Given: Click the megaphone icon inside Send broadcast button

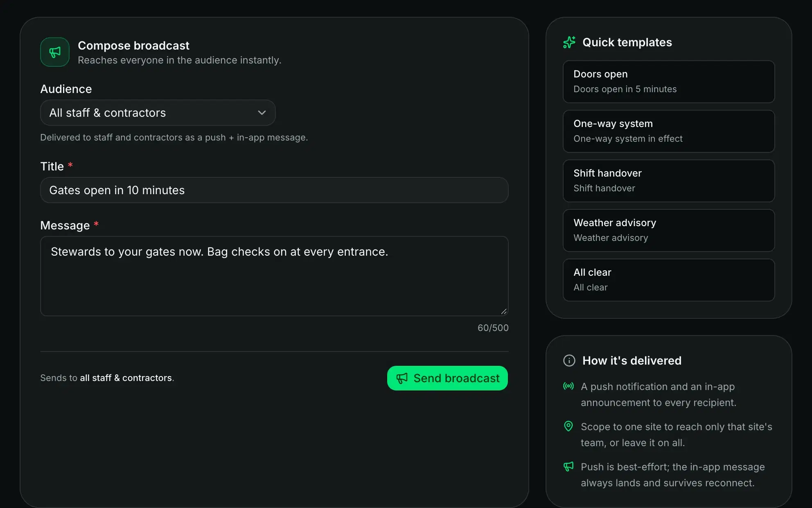Looking at the screenshot, I should [x=402, y=378].
